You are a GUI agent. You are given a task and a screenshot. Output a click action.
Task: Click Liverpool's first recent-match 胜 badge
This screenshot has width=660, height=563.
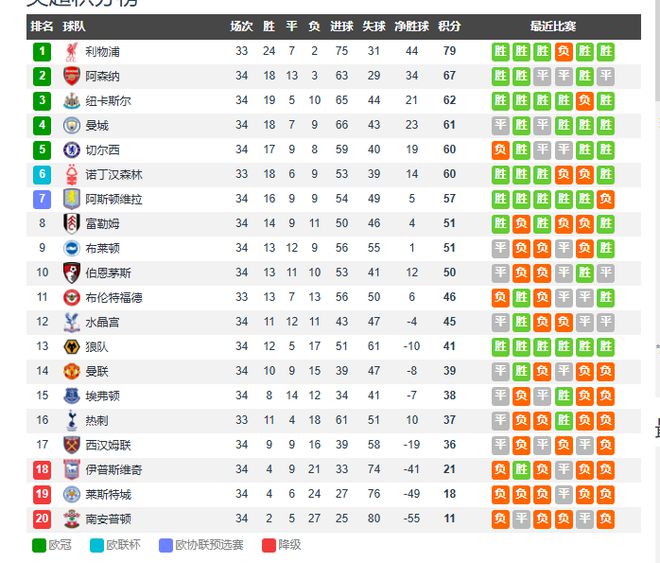[x=500, y=51]
